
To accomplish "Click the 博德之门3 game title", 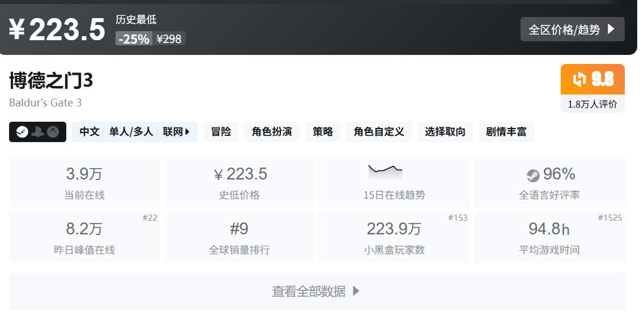I will (x=51, y=80).
